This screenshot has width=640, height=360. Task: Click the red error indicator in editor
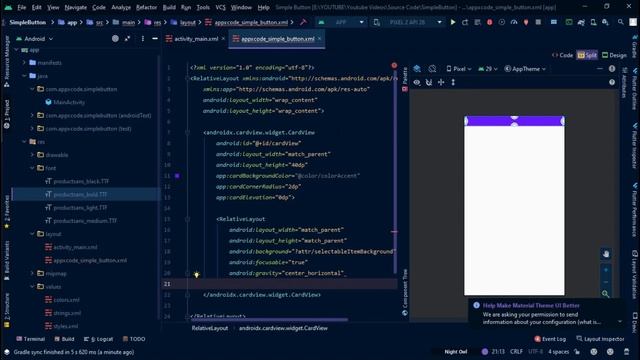(394, 65)
